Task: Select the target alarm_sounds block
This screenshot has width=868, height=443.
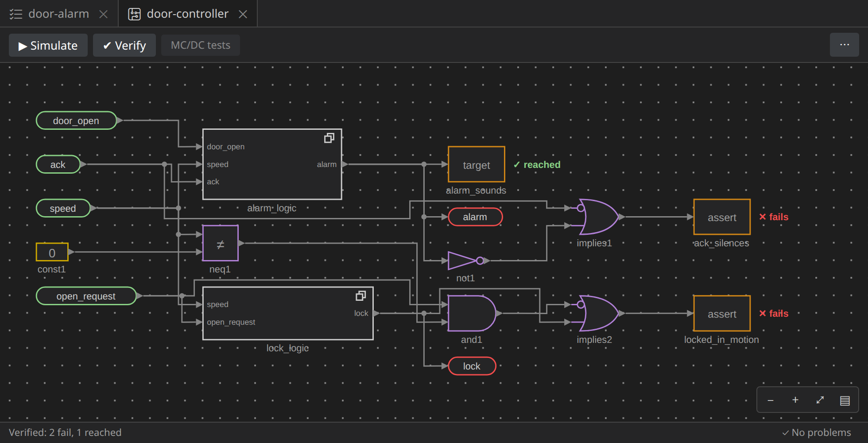Action: pos(477,164)
